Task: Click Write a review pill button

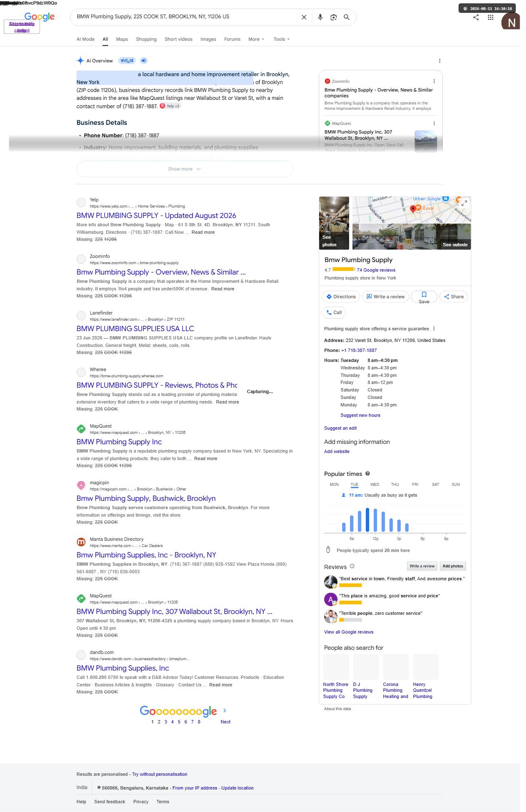Action: point(385,297)
